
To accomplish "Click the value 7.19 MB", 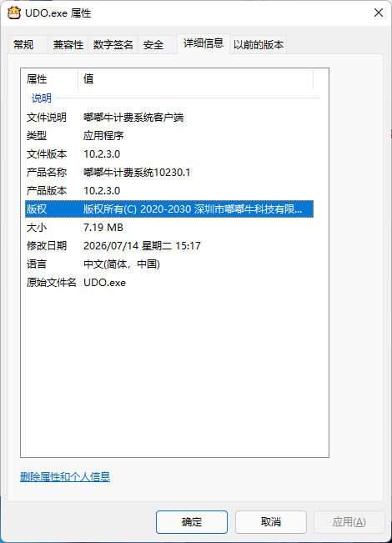I will click(103, 228).
